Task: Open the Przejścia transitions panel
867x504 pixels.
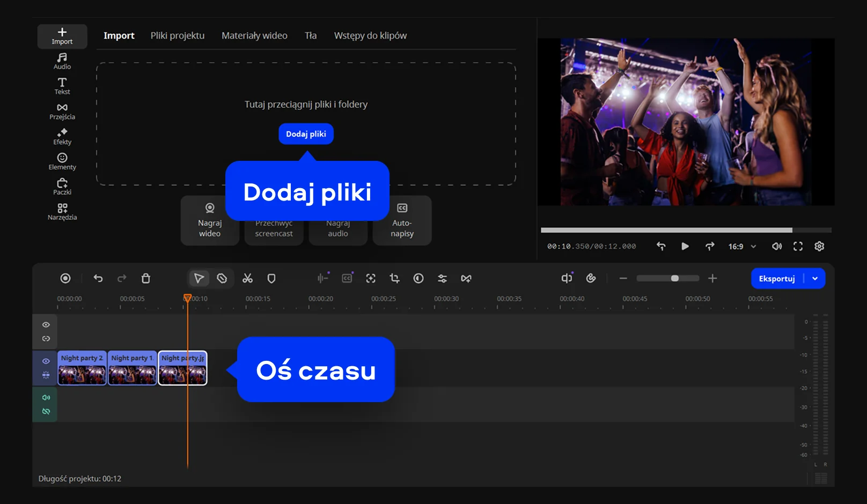Action: pyautogui.click(x=62, y=111)
